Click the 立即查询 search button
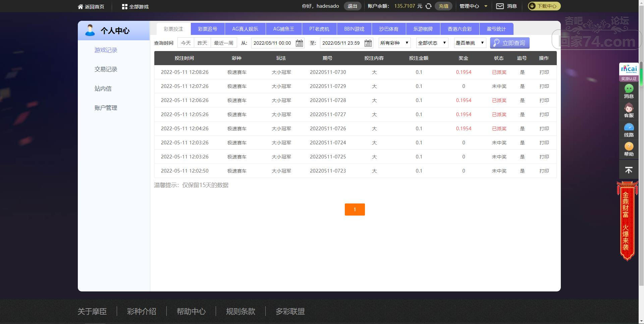 coord(509,43)
